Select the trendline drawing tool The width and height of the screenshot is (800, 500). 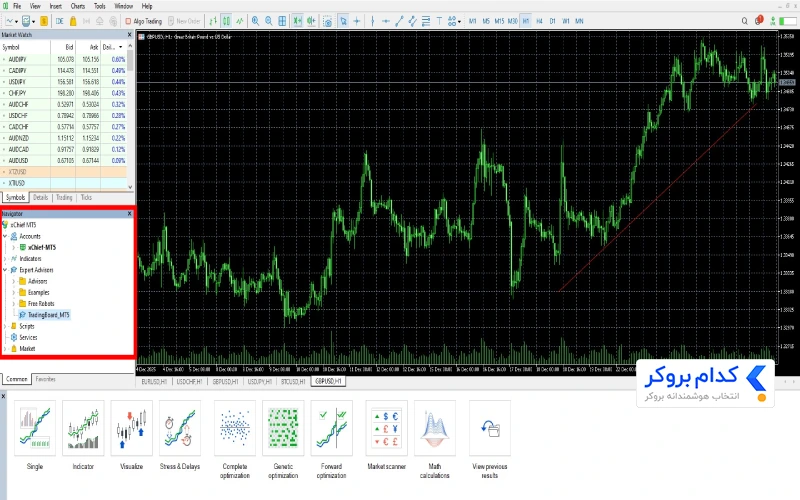pyautogui.click(x=399, y=21)
